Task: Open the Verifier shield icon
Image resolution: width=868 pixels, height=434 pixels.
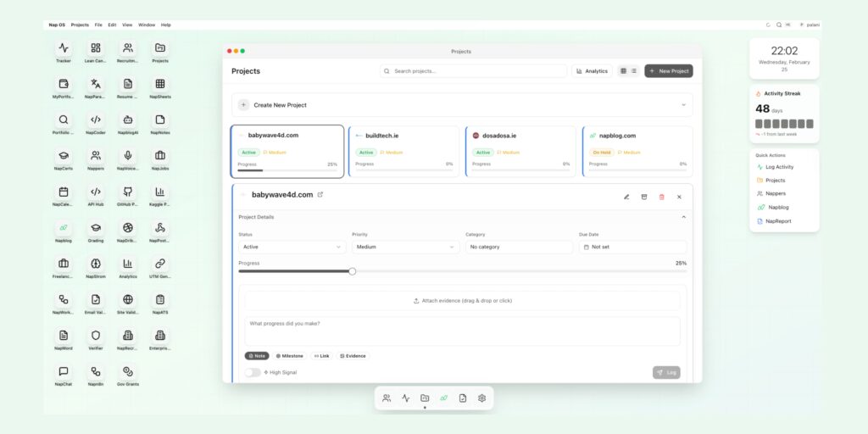Action: pos(96,336)
